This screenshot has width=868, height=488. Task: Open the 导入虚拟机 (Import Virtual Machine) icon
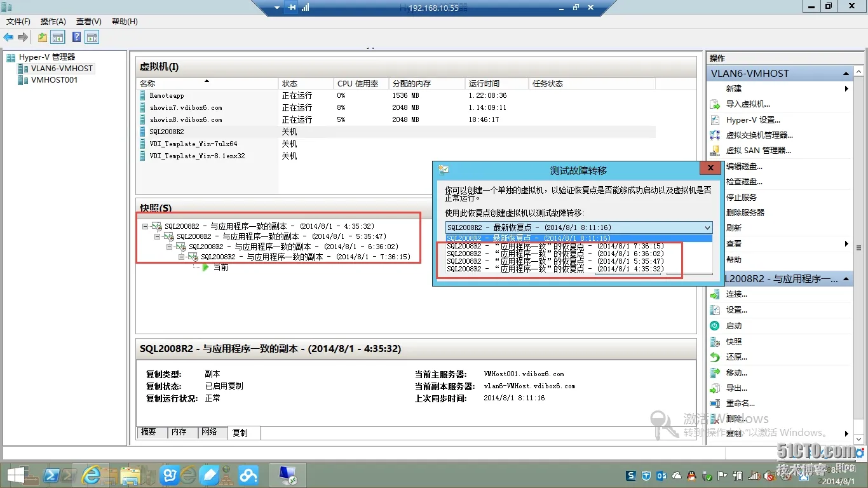point(714,104)
